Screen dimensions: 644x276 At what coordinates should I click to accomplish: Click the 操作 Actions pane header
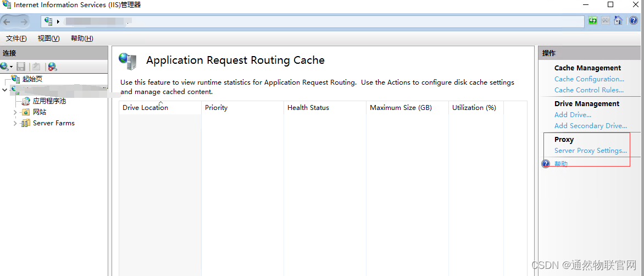(590, 53)
